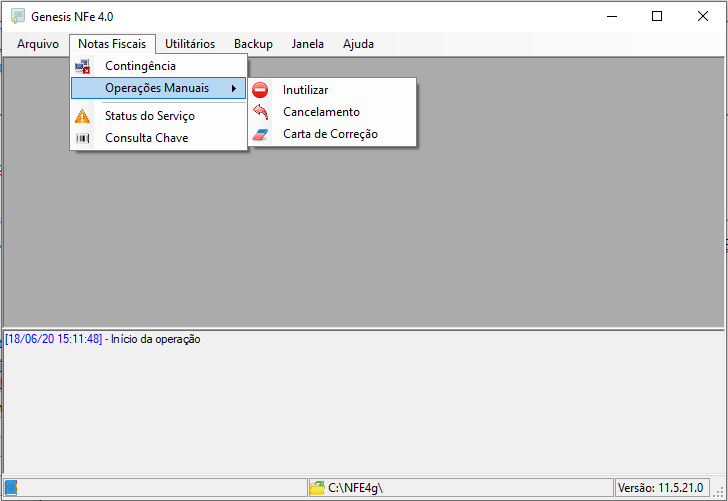Screen dimensions: 728x501
Task: Click the Carta de Correção eraser icon
Action: click(x=260, y=134)
